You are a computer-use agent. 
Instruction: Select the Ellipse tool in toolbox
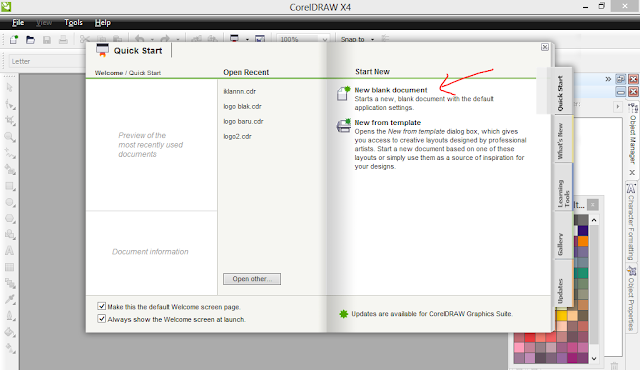pyautogui.click(x=10, y=202)
